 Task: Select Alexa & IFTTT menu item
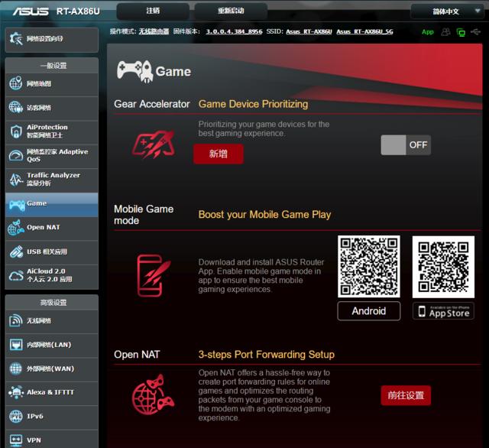click(52, 392)
